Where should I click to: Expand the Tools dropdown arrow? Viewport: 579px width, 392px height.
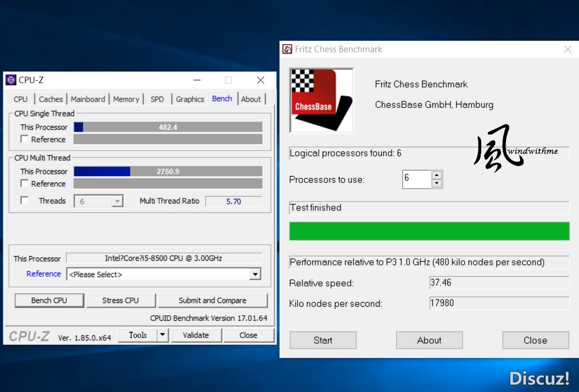(x=162, y=335)
